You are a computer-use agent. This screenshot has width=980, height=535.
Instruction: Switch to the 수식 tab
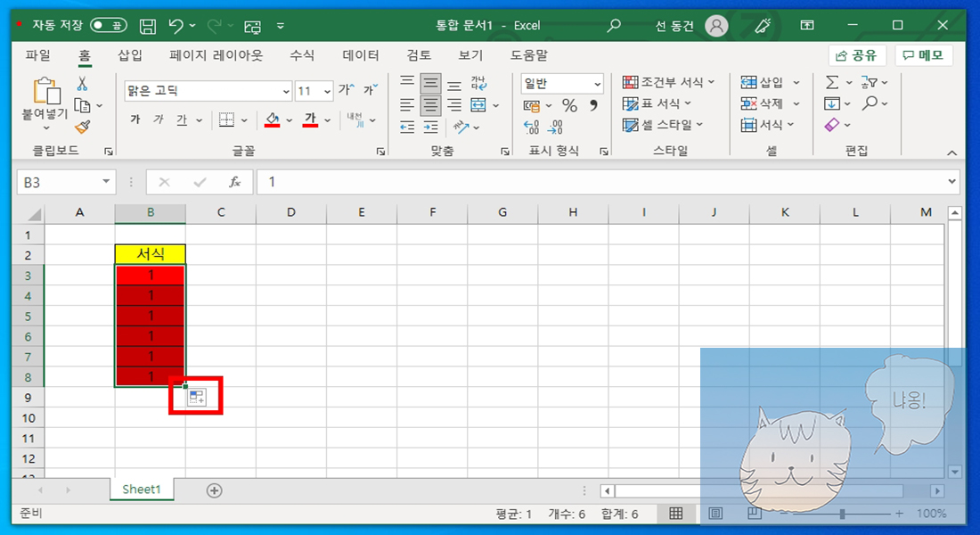(302, 55)
